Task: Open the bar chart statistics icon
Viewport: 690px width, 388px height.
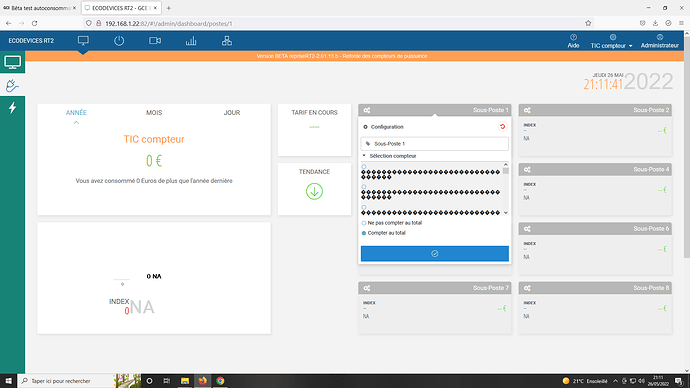Action: [191, 41]
